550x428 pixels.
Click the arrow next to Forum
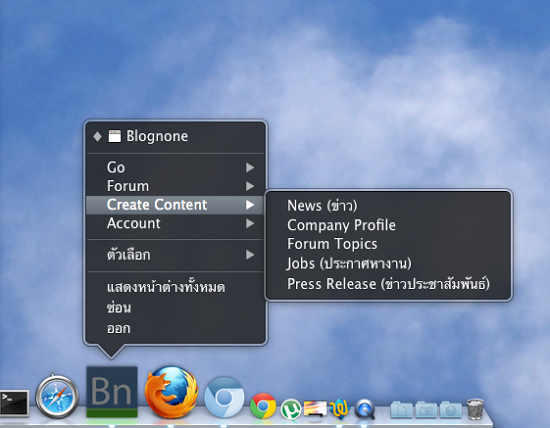coord(250,186)
